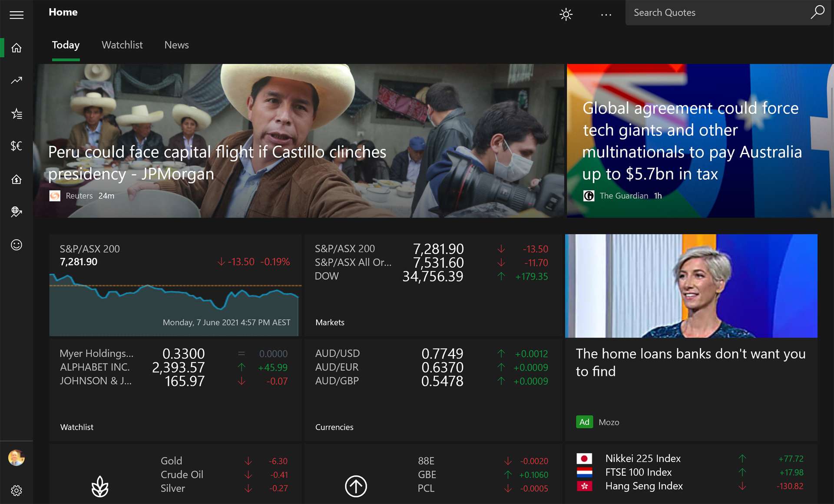Select the Home icon in sidebar

[x=17, y=48]
